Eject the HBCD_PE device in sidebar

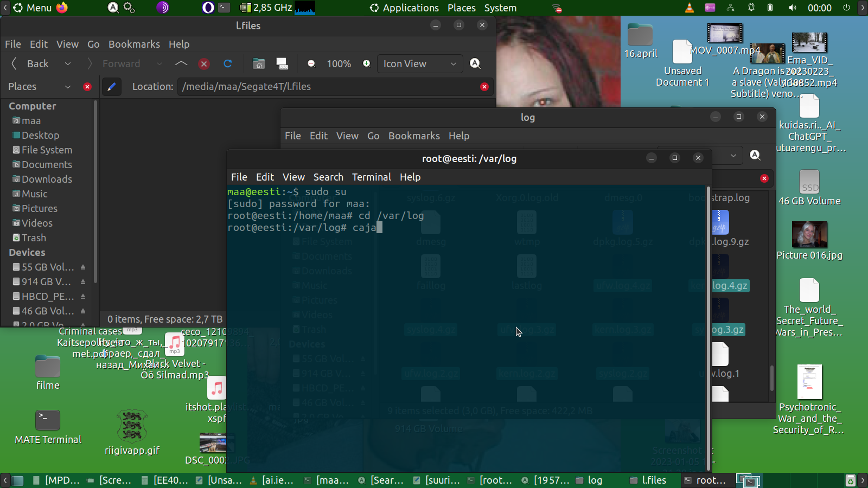click(x=83, y=297)
